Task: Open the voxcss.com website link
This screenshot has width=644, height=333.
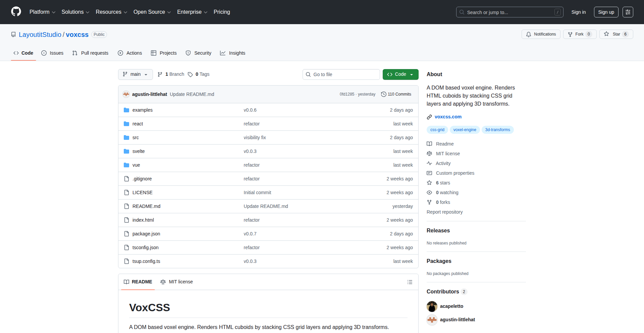Action: [x=448, y=117]
